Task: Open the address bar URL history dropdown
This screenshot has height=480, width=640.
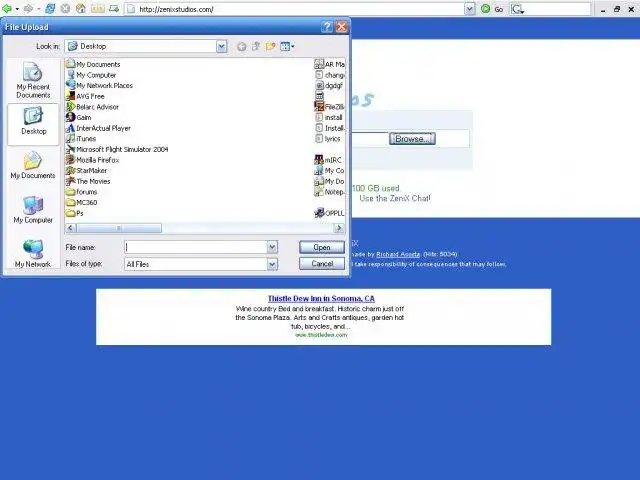Action: pos(470,9)
